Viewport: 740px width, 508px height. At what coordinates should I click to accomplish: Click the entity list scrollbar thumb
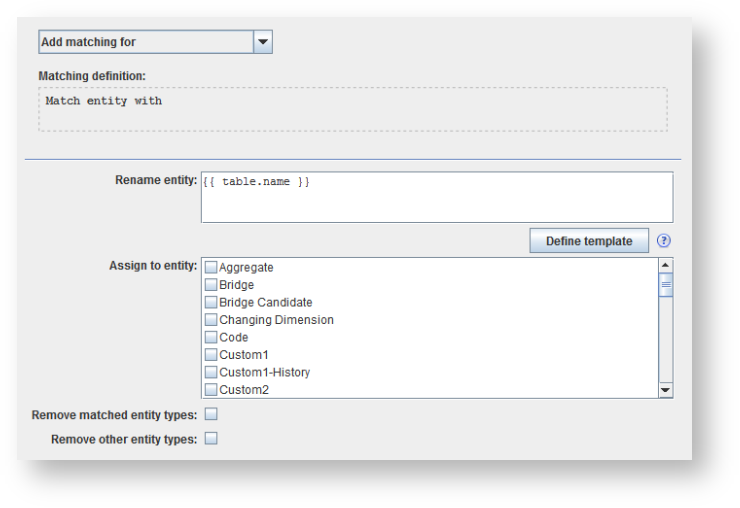pos(666,284)
